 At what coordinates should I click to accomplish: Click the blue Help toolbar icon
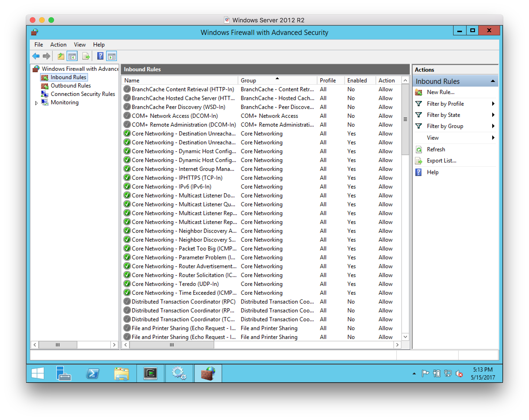(100, 56)
